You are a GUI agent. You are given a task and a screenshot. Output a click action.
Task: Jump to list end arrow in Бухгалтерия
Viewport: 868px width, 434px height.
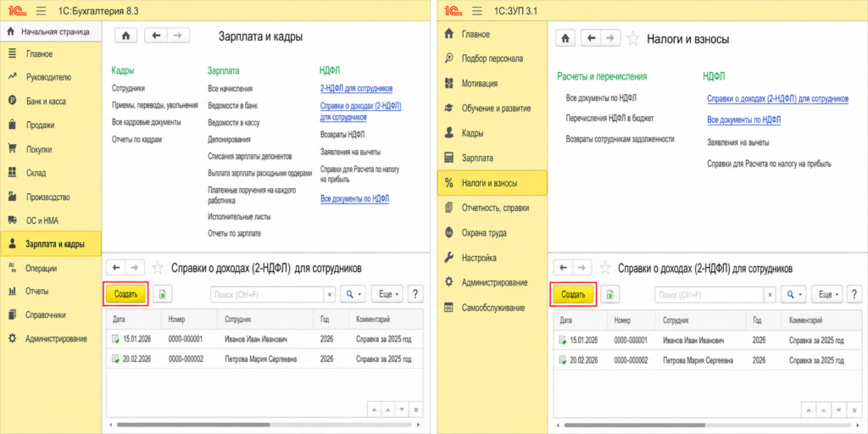(416, 409)
